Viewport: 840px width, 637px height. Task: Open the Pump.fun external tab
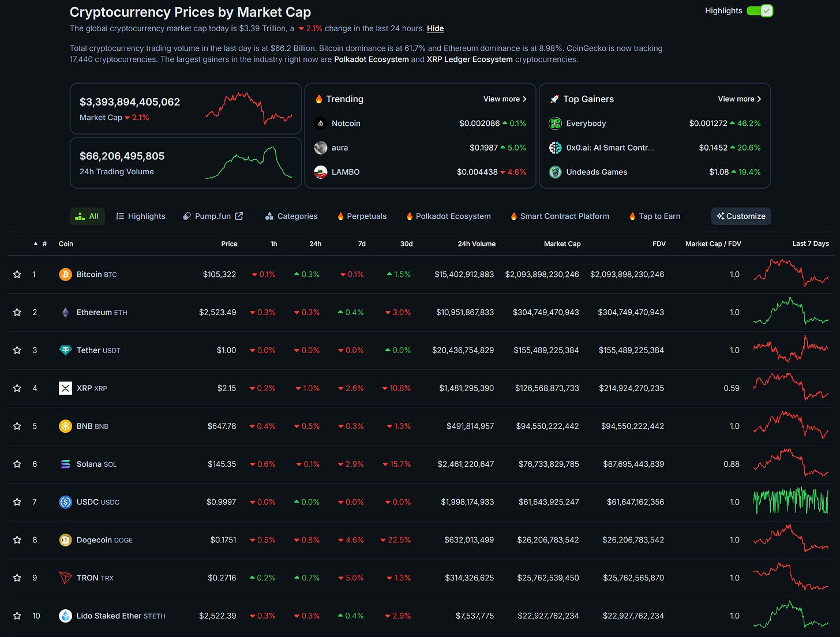pyautogui.click(x=213, y=216)
